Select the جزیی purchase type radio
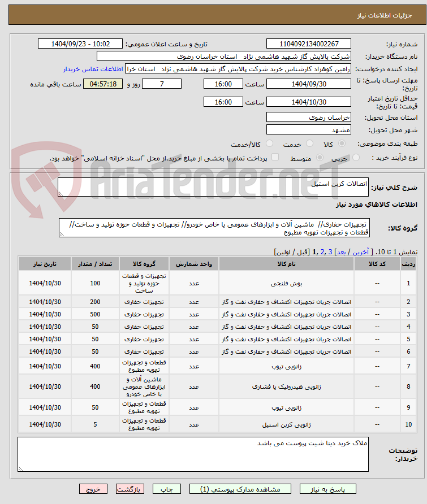 pos(356,158)
